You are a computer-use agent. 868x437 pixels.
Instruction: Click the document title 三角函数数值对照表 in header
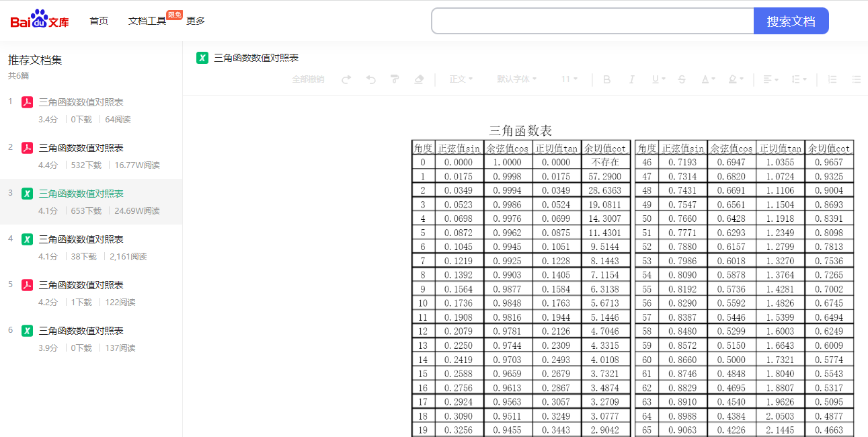pos(256,58)
